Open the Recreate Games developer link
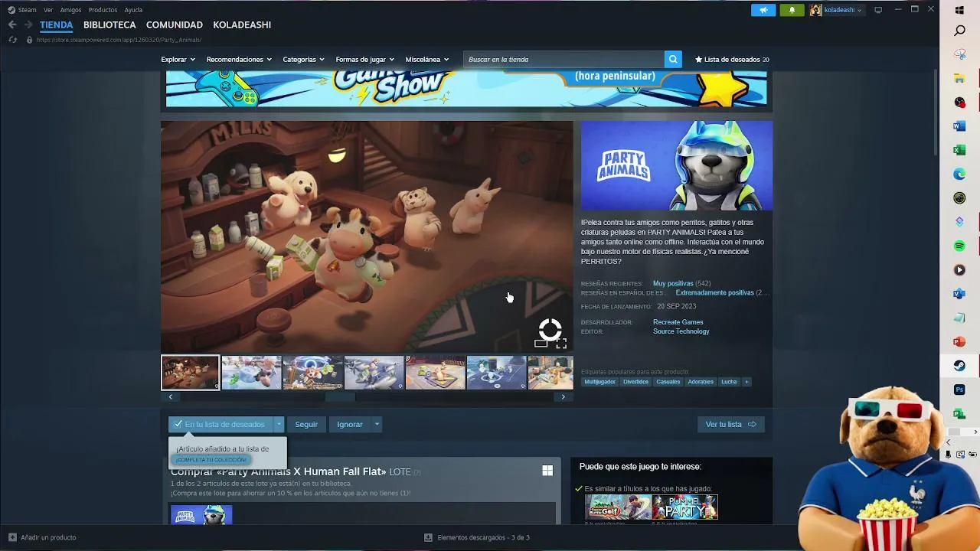 (x=678, y=322)
